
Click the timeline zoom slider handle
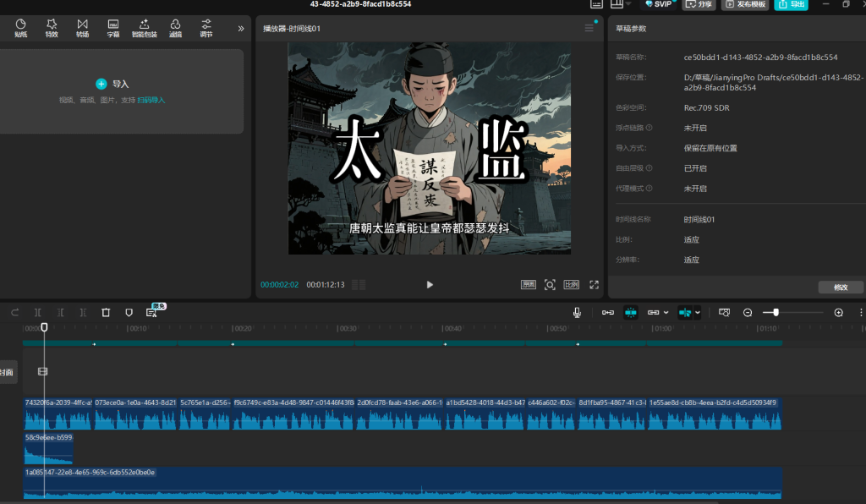point(776,312)
